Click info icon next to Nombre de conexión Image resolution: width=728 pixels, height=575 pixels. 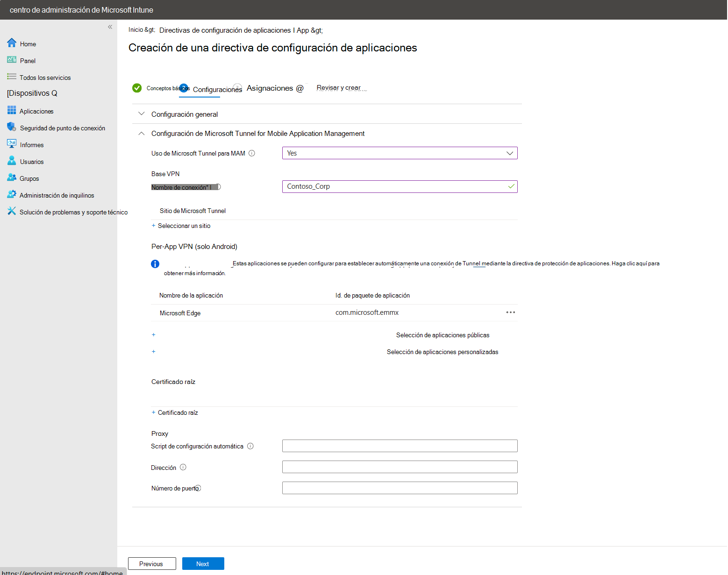218,187
